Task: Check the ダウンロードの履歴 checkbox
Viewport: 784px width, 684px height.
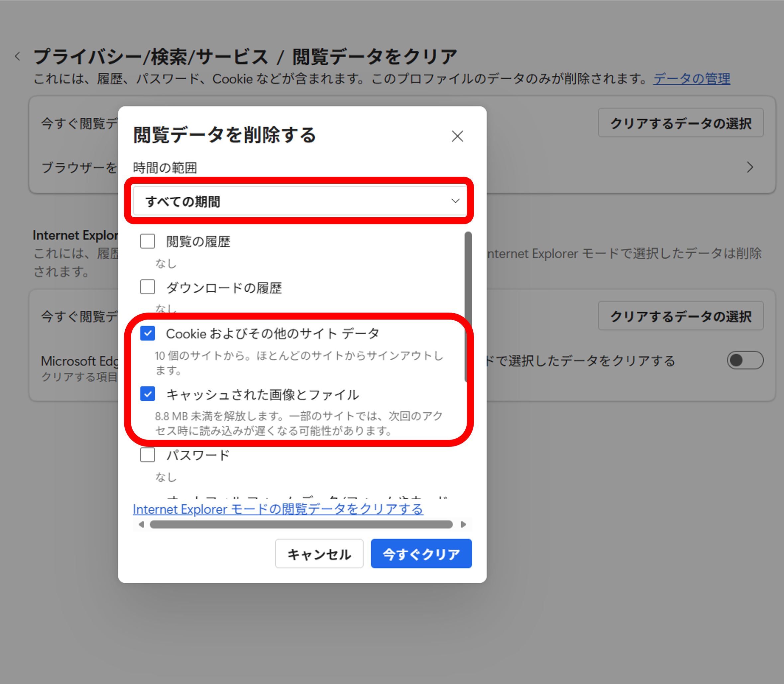Action: point(147,287)
